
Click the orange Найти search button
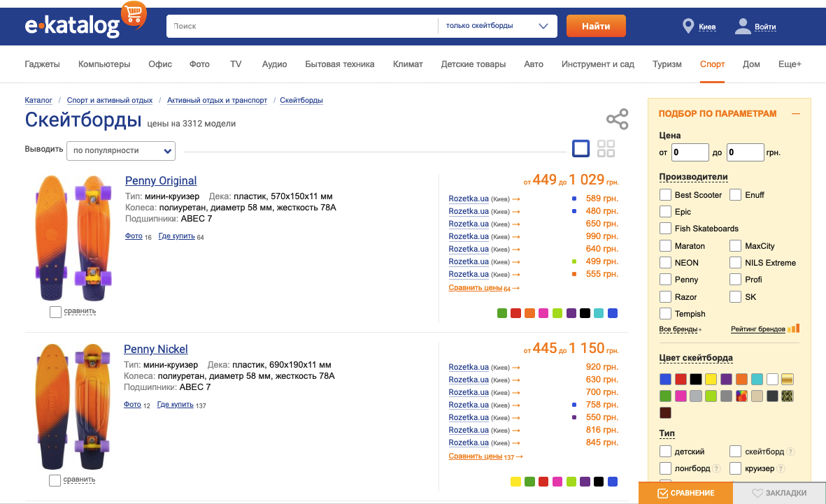(x=596, y=26)
